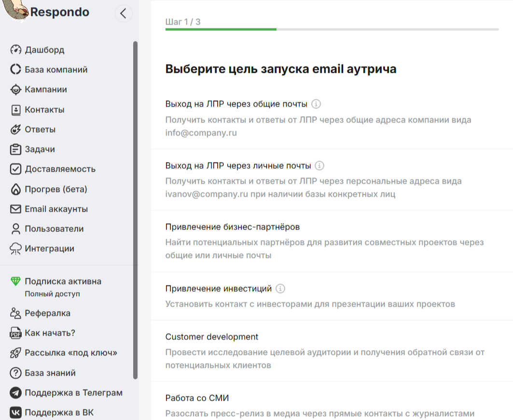Select goal Выход на ЛПР через личные почты

(332, 179)
